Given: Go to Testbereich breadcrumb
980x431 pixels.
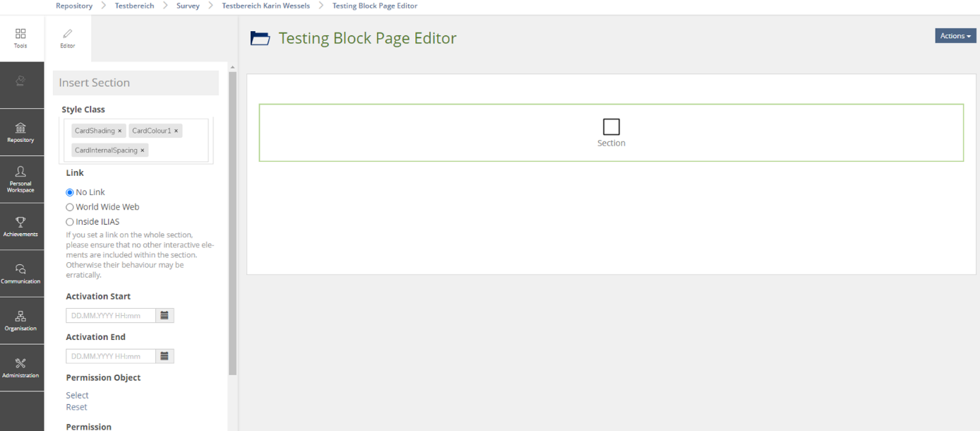Looking at the screenshot, I should pyautogui.click(x=134, y=6).
